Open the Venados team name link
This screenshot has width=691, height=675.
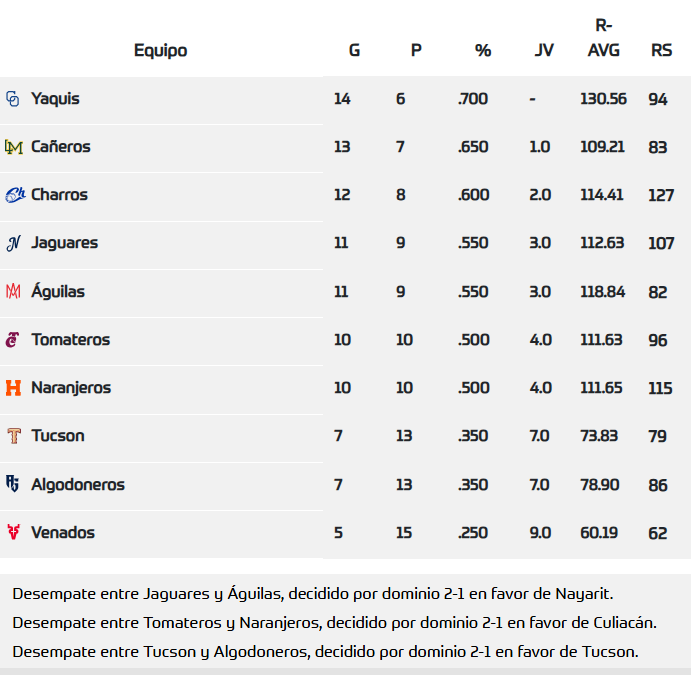[63, 532]
